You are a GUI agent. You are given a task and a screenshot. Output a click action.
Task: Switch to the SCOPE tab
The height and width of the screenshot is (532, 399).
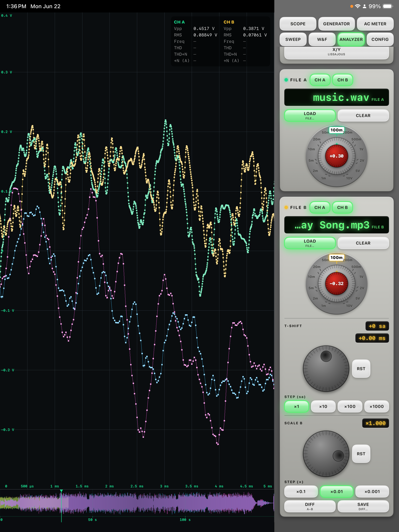[x=298, y=24]
